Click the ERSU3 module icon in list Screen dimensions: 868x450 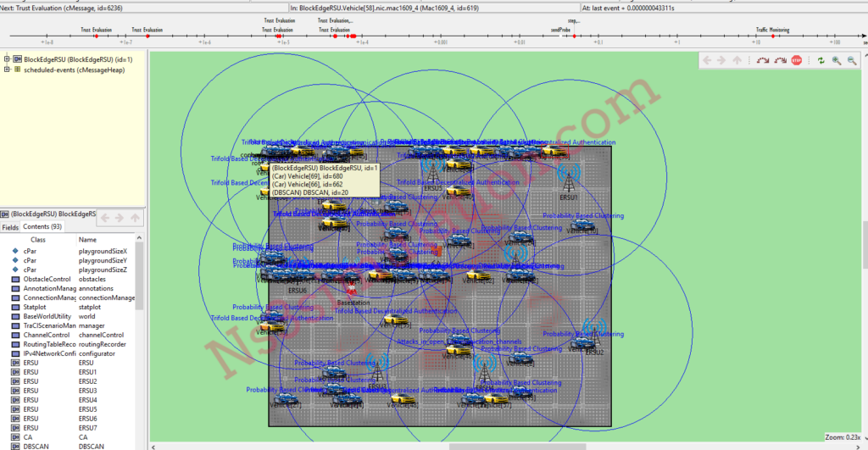[15, 391]
